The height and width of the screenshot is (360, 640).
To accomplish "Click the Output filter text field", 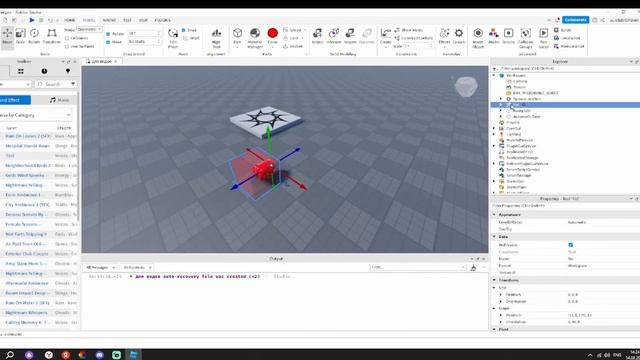I will [418, 267].
